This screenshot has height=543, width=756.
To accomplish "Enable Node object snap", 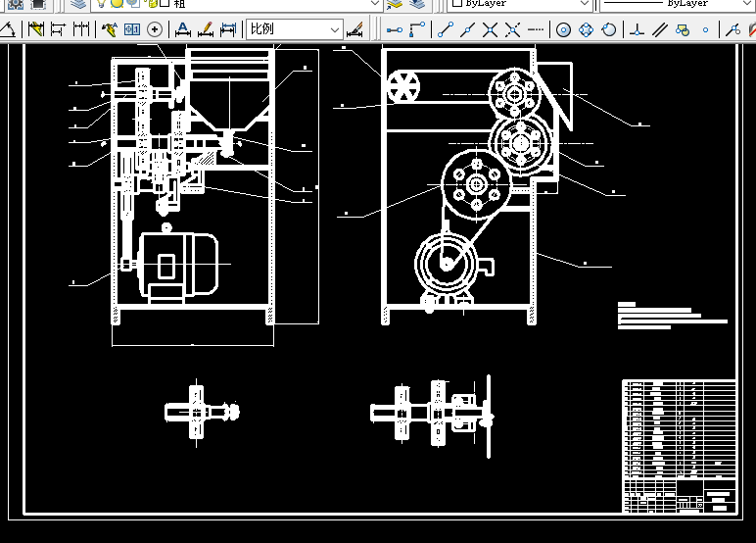I will (705, 30).
